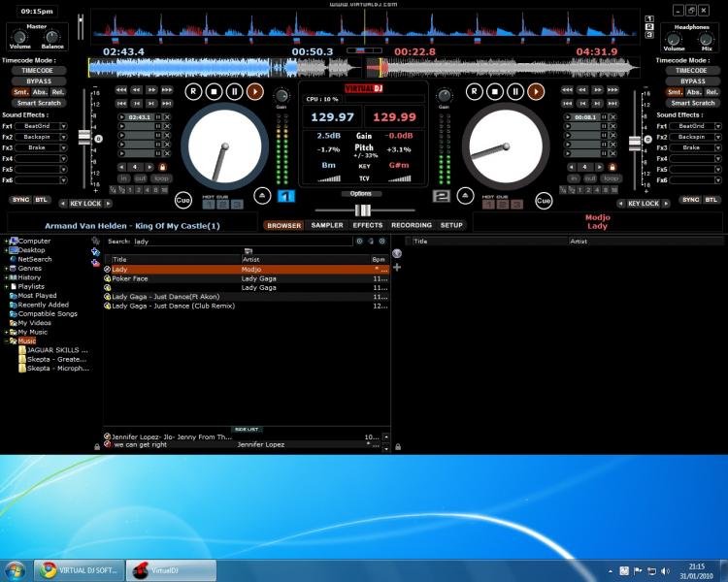Open the EFFECTS tab
Screen dimensions: 728x582
click(x=367, y=226)
